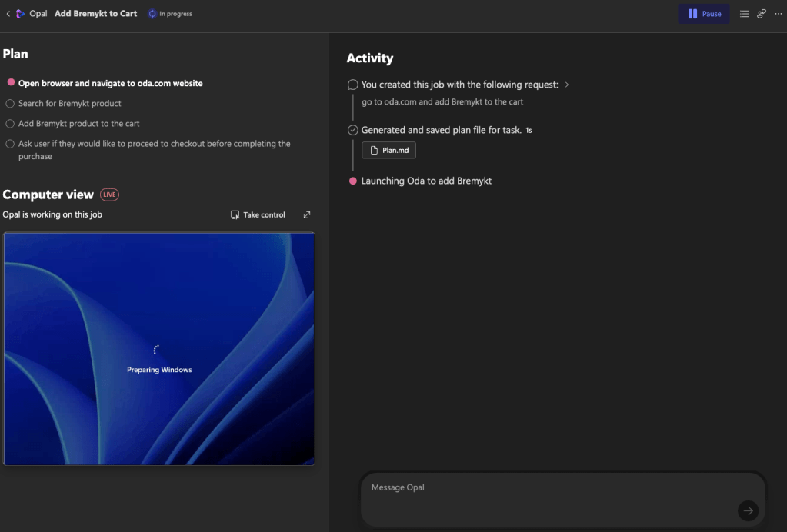
Task: Click the 'Add Bremykt to Cart' job title
Action: (x=96, y=14)
